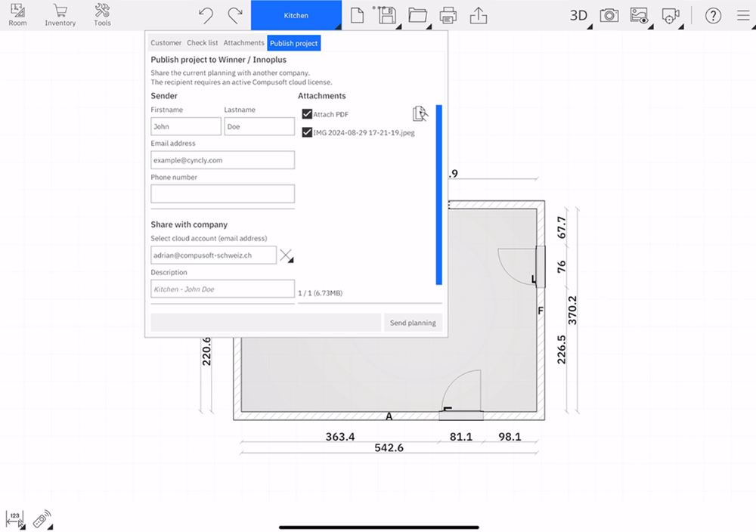The image size is (756, 532).
Task: Click the dimension measurement icon at bottom left
Action: click(15, 519)
